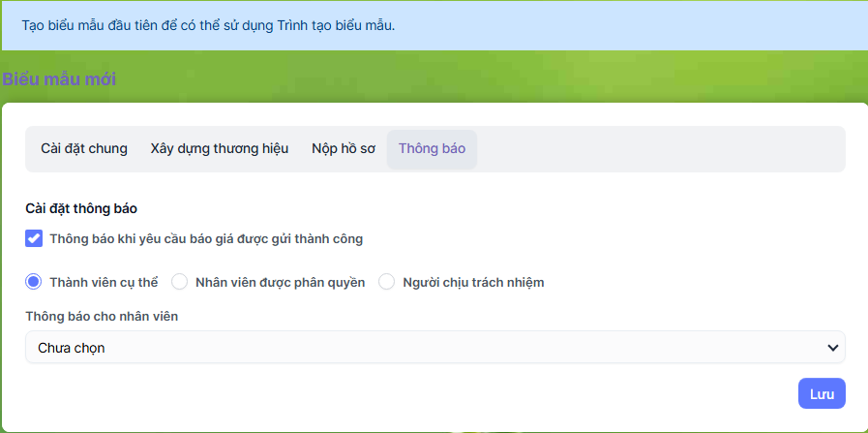Screen dimensions: 868x433
Task: Click the Biểu mẫu mới page heading
Action: click(59, 79)
